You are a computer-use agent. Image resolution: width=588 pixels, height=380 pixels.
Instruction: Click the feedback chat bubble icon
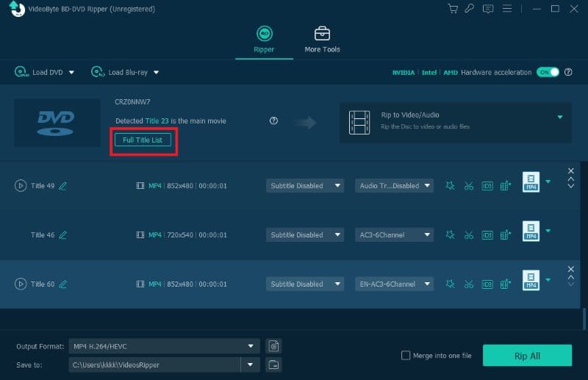click(x=488, y=9)
